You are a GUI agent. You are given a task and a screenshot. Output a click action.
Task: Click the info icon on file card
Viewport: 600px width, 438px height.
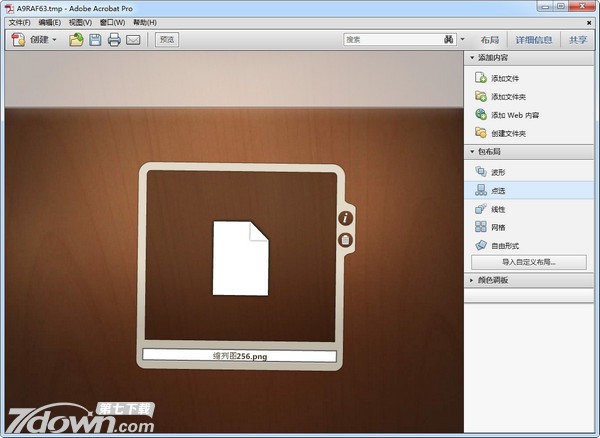346,217
